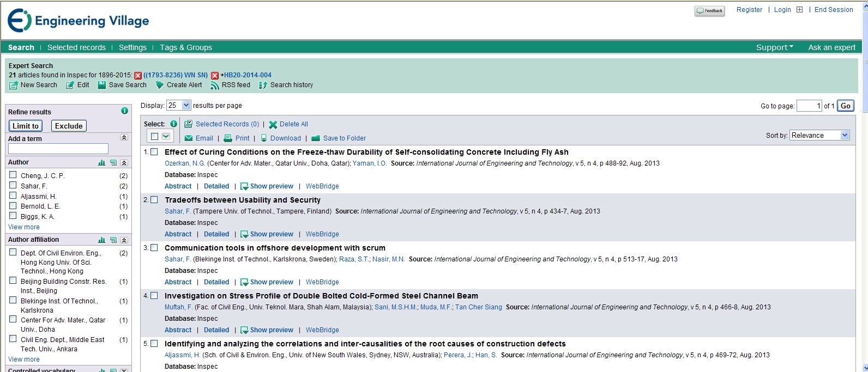
Task: Check the Cheng, J. C. P. author box
Action: (13, 175)
